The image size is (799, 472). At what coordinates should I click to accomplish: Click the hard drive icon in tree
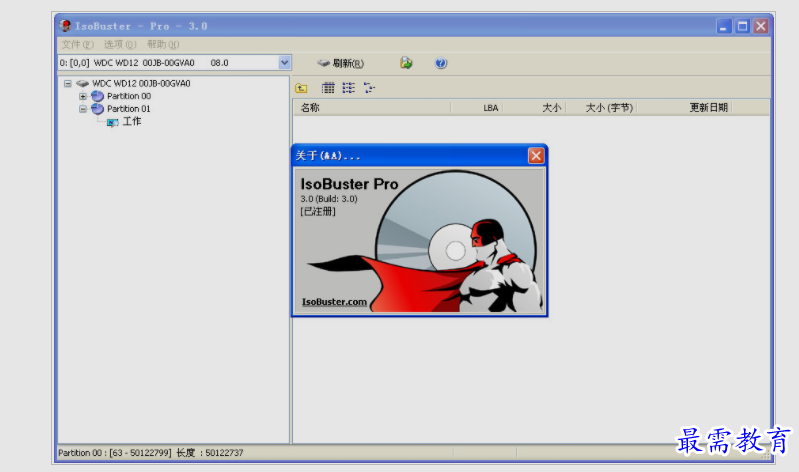[x=82, y=83]
